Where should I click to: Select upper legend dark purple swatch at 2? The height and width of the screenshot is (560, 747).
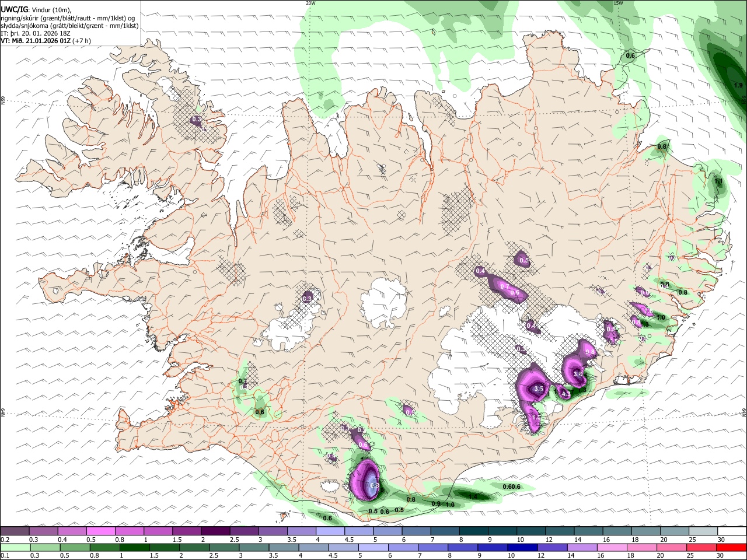pyautogui.click(x=215, y=531)
